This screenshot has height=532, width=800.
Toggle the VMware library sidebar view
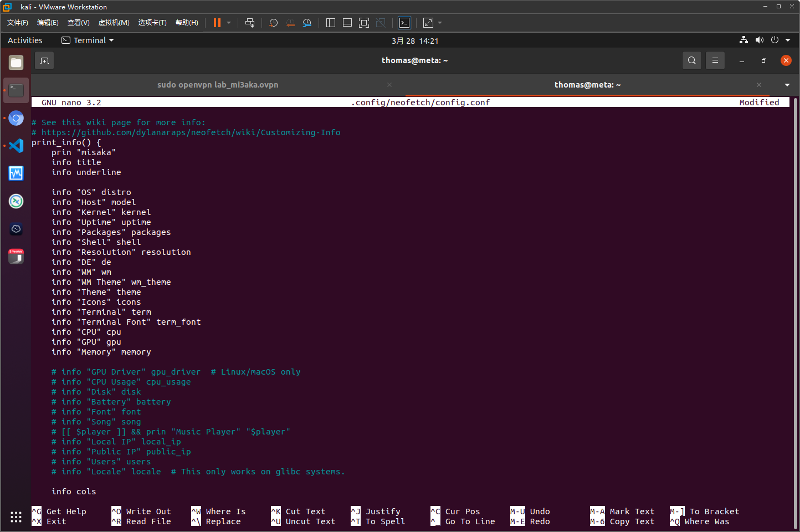(x=331, y=23)
